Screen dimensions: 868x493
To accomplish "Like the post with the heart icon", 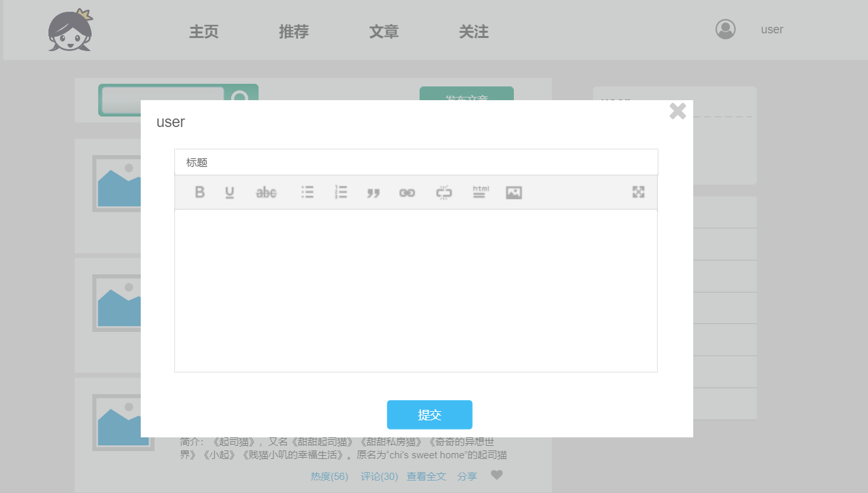I will coord(497,475).
